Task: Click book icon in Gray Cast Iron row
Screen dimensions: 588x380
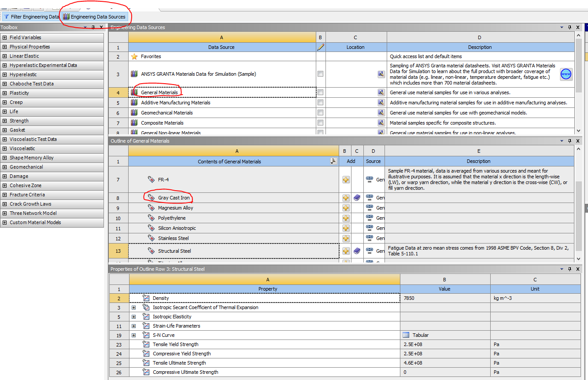Action: [357, 198]
